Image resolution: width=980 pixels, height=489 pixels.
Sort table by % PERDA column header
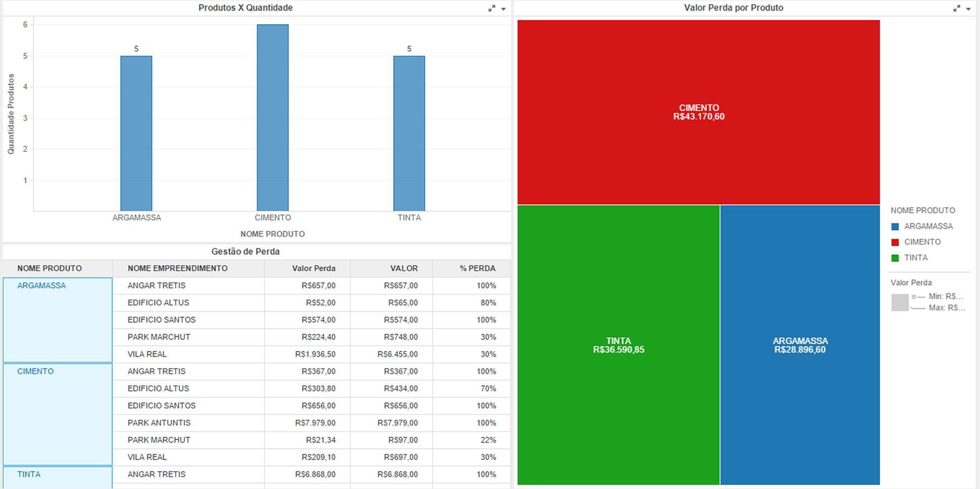(x=477, y=268)
